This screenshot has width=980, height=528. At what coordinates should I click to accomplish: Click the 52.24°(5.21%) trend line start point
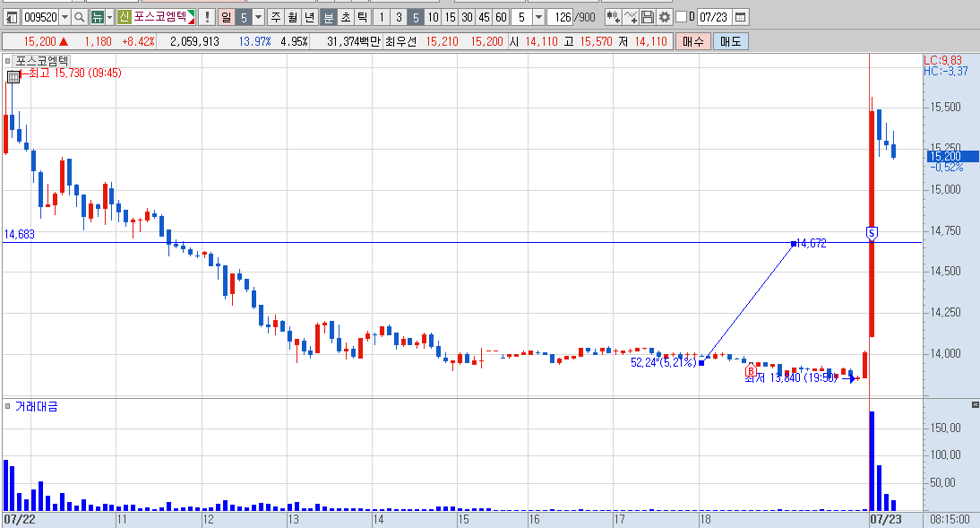(x=701, y=362)
